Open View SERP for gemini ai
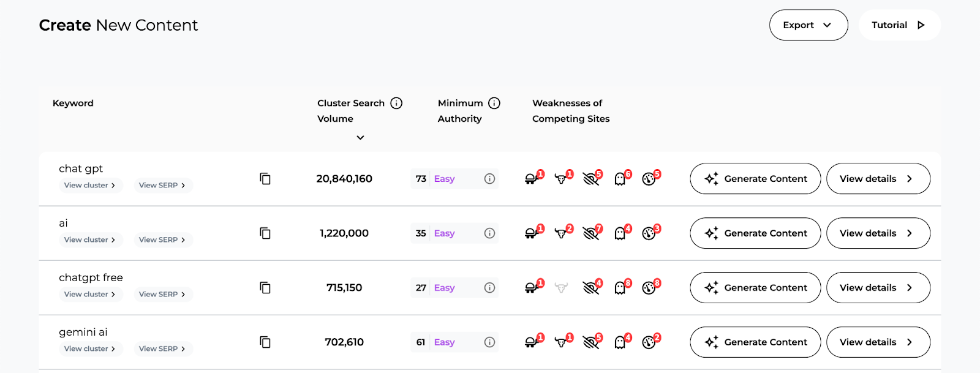Image resolution: width=980 pixels, height=373 pixels. point(162,349)
